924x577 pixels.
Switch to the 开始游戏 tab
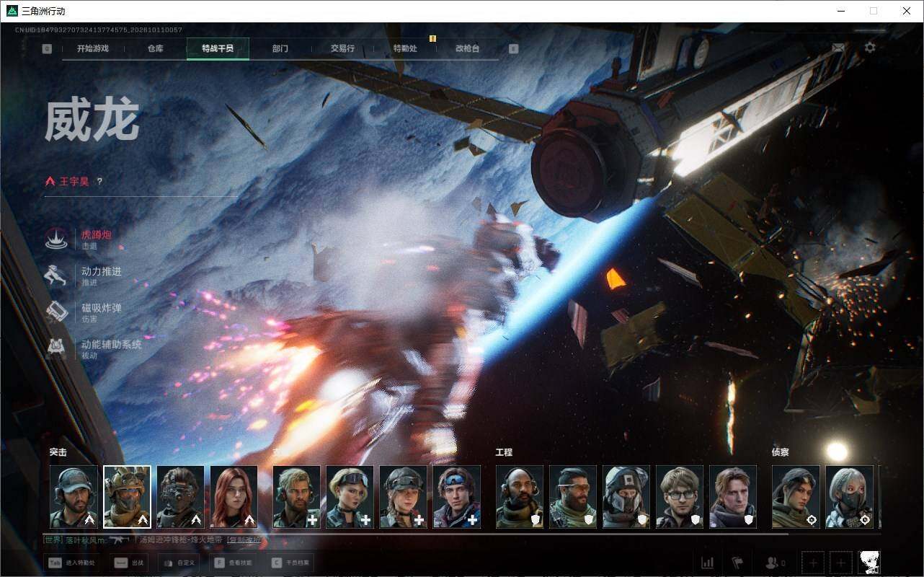pyautogui.click(x=93, y=48)
